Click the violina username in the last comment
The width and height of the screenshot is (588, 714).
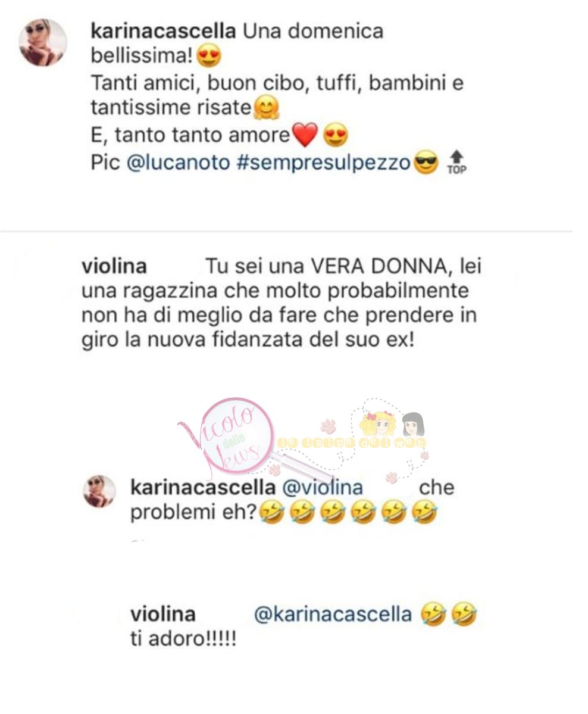pos(163,615)
